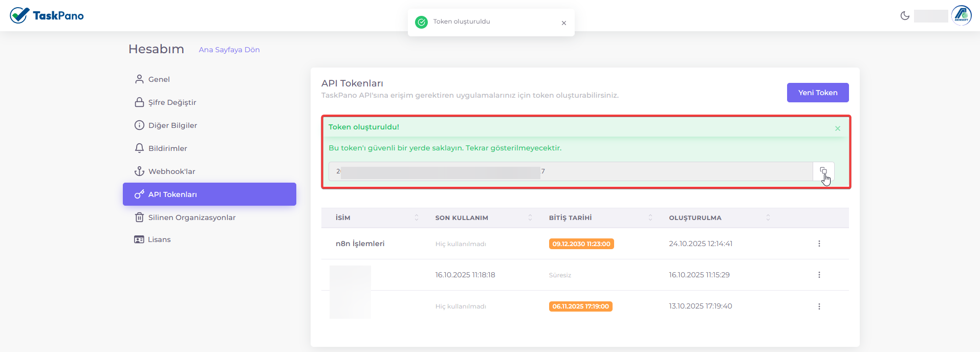The height and width of the screenshot is (352, 980).
Task: Toggle dark mode with moon icon
Action: click(x=905, y=16)
